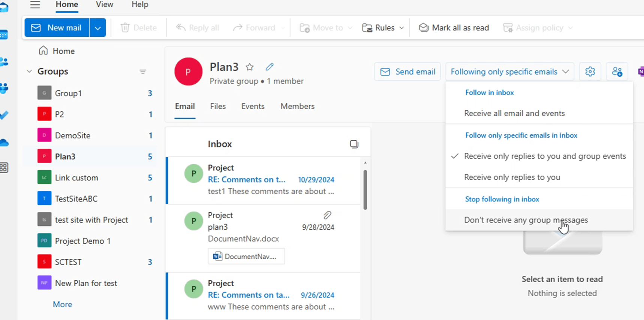This screenshot has height=320, width=644.
Task: Open the Group1 group avatar
Action: point(44,93)
